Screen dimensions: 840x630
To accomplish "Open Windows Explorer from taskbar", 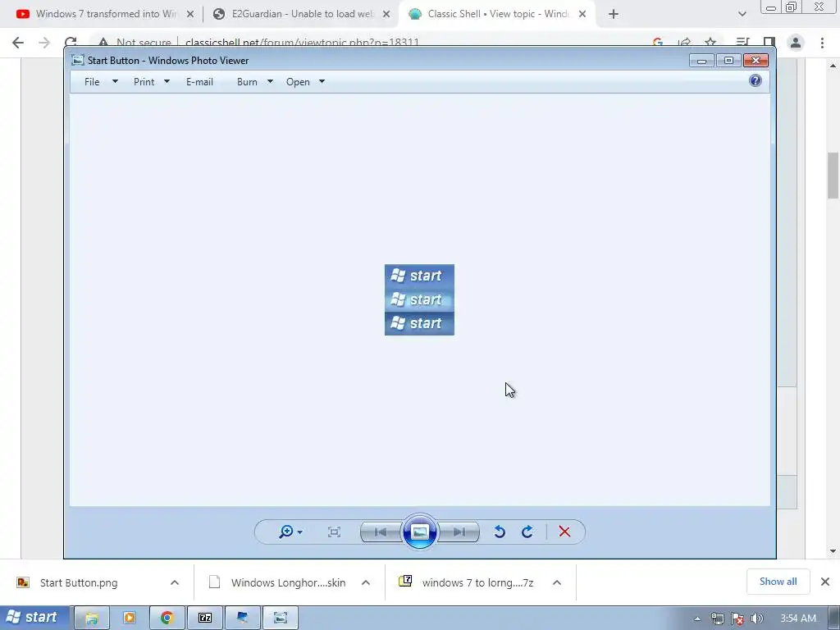I will pos(92,618).
